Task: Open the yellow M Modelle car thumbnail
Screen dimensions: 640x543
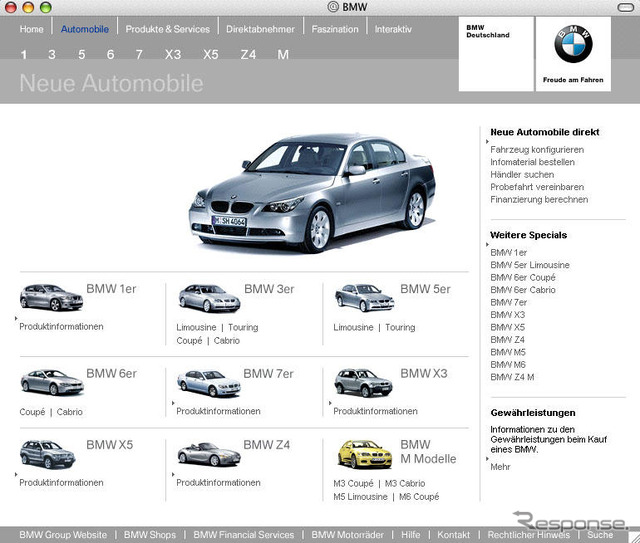Action: (364, 454)
